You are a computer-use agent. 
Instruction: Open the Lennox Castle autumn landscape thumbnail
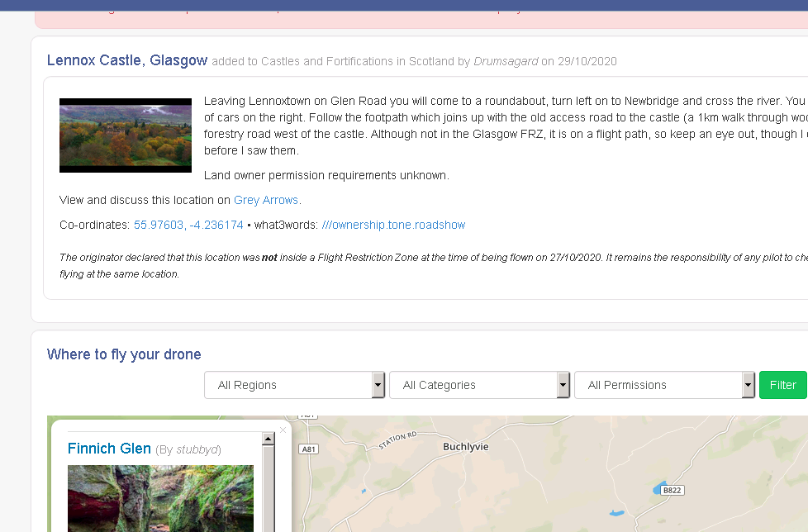pos(126,135)
